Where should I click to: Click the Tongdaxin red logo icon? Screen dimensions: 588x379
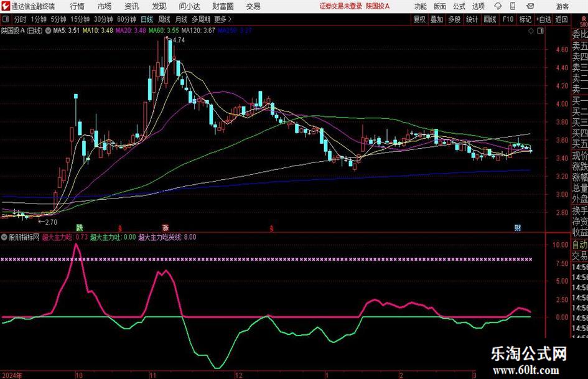[5, 6]
